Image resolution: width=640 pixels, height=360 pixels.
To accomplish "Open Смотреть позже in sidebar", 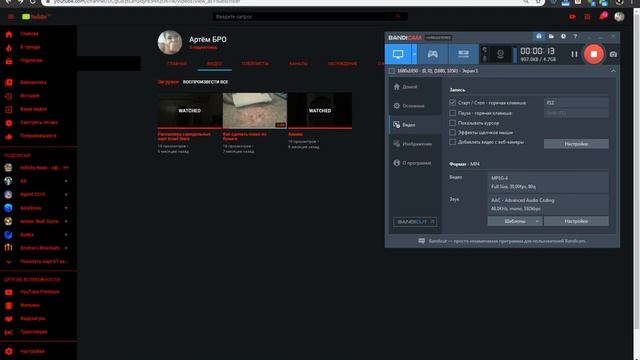I will pyautogui.click(x=38, y=122).
